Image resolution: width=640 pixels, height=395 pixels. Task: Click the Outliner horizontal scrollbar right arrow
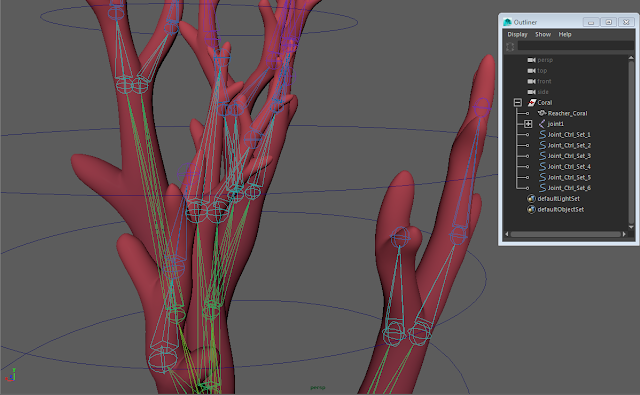click(x=624, y=234)
